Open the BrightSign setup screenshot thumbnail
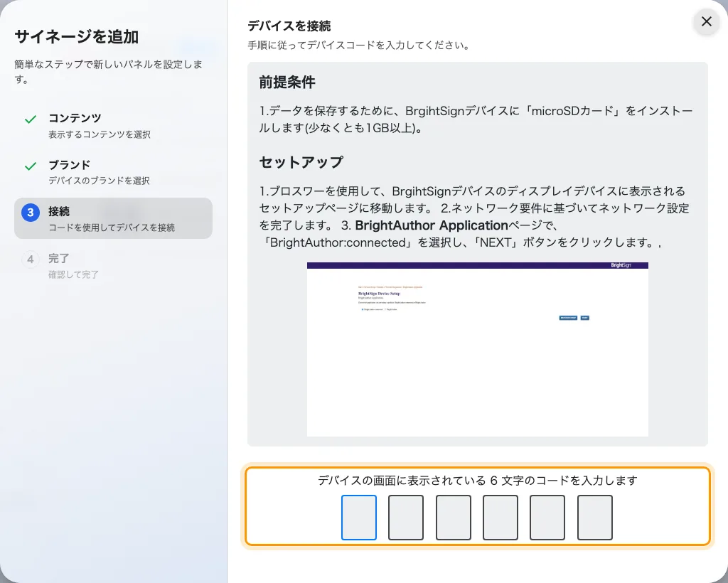This screenshot has width=728, height=583. tap(477, 349)
